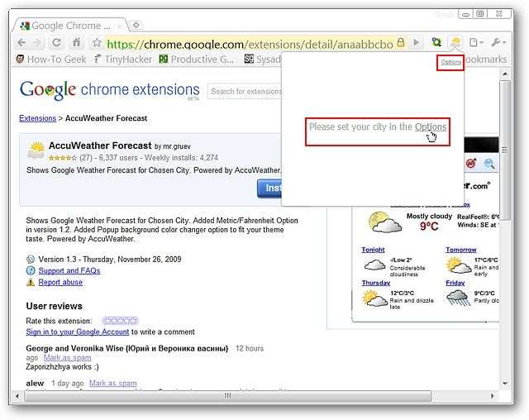Image resolution: width=529 pixels, height=420 pixels.
Task: Click the Tomorrow partly sunny icon
Action: pyautogui.click(x=458, y=265)
